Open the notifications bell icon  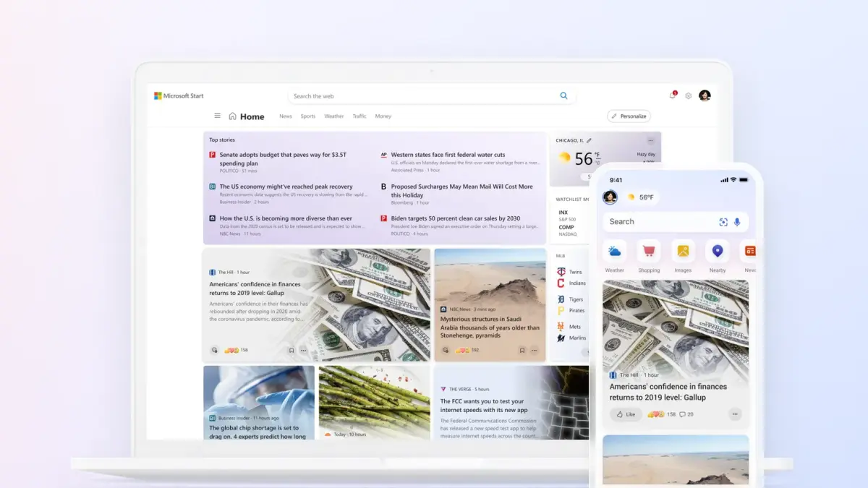(x=672, y=95)
